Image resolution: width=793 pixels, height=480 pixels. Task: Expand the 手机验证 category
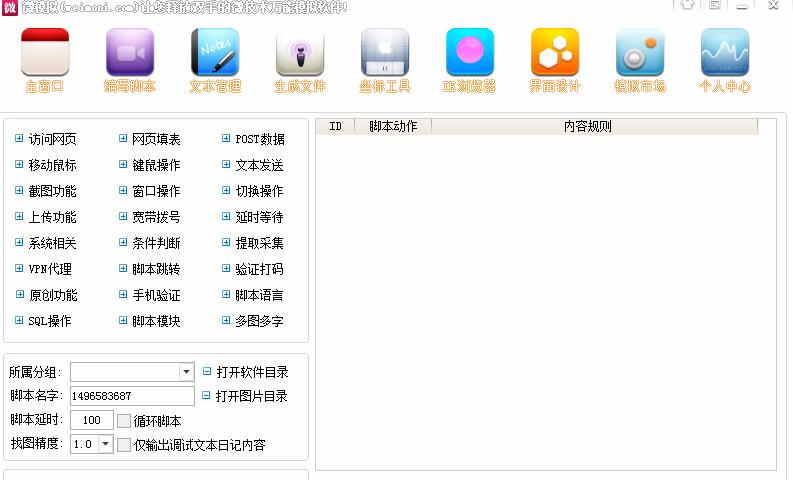pyautogui.click(x=123, y=294)
